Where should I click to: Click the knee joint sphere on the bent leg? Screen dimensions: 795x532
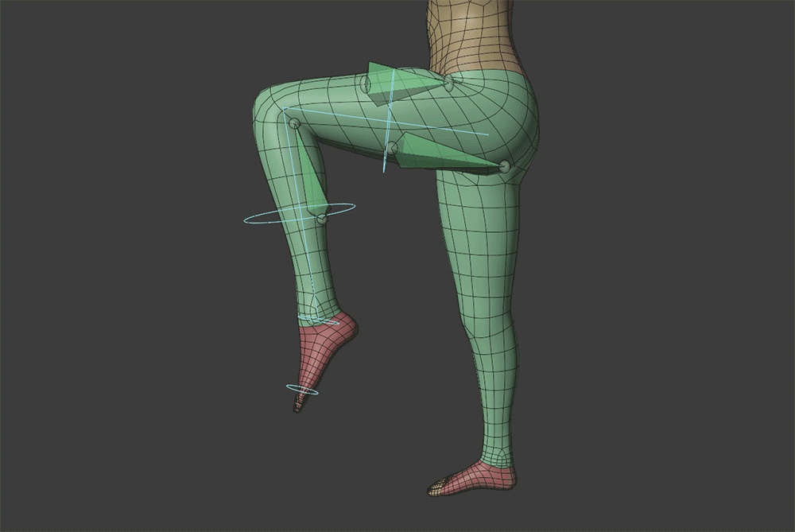point(296,121)
